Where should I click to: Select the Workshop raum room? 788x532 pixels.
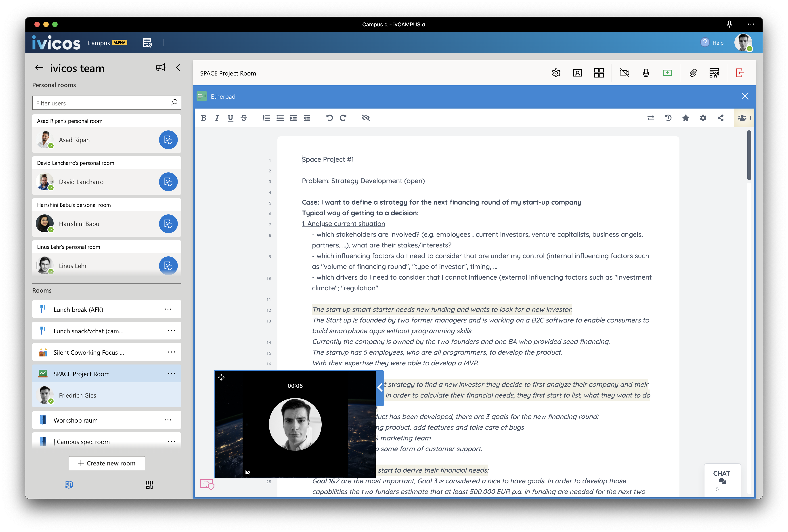(x=76, y=420)
